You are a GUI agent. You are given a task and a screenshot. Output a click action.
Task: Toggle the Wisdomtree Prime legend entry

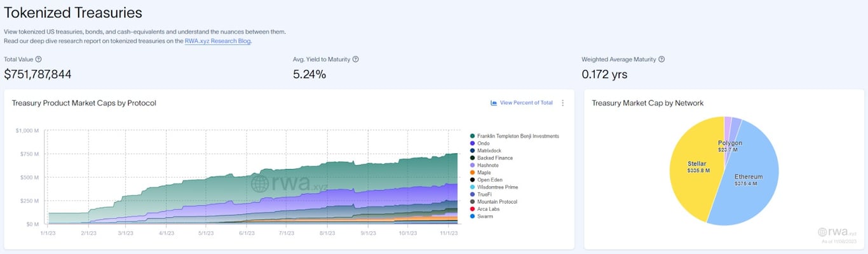[493, 187]
